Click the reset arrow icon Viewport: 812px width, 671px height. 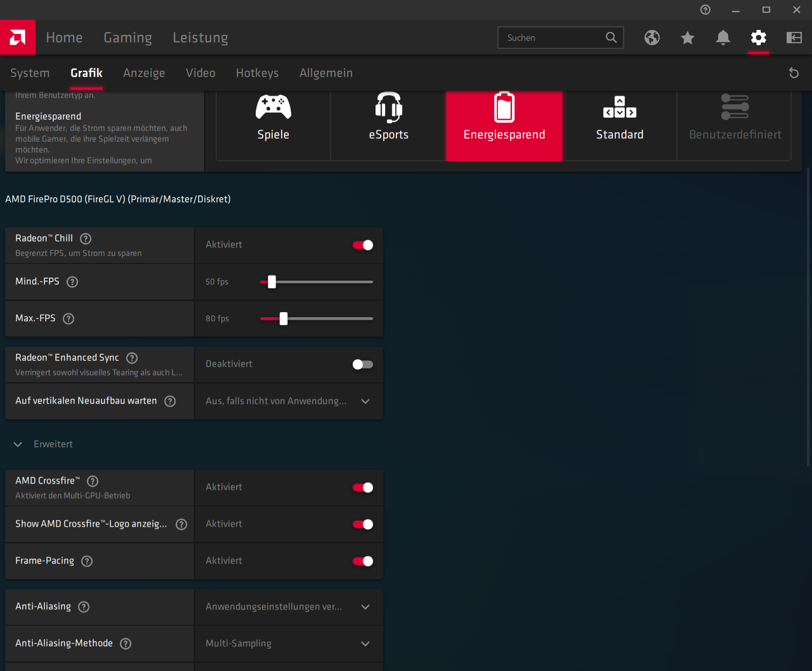(x=794, y=73)
